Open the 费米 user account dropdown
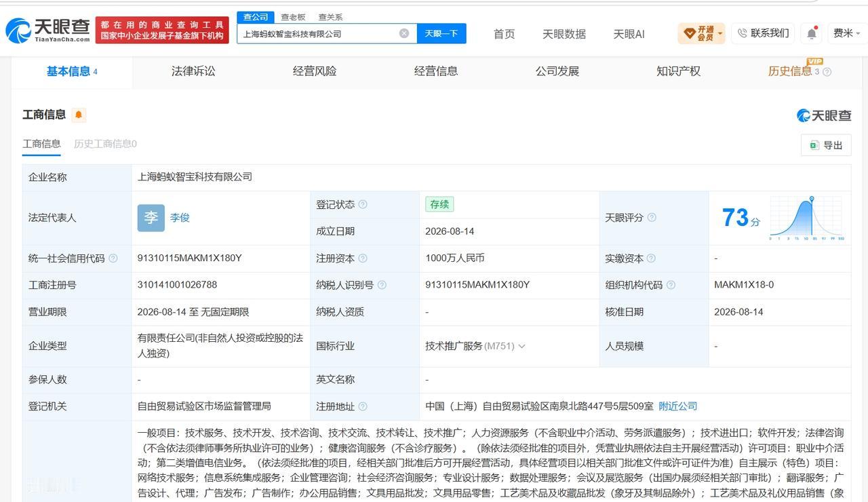 846,33
